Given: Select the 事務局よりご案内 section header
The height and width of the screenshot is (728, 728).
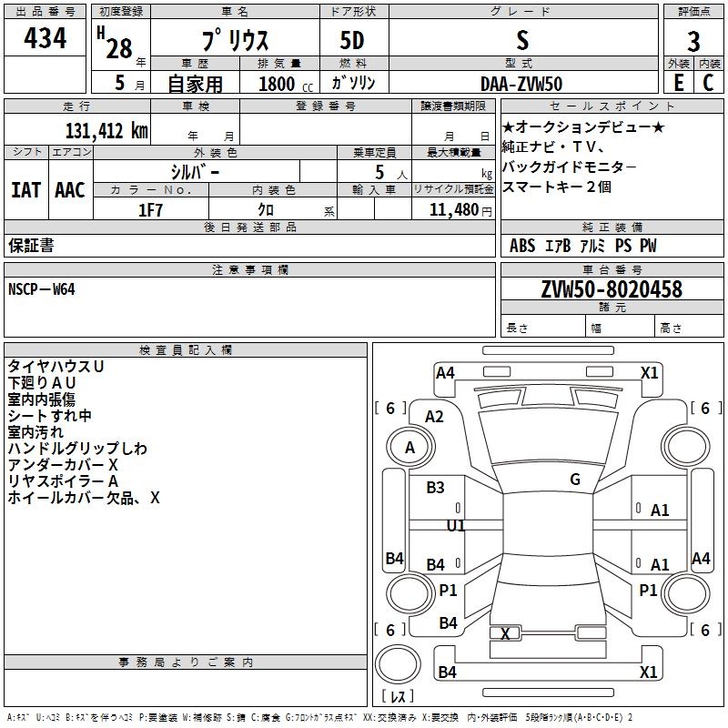Looking at the screenshot, I should [186, 662].
